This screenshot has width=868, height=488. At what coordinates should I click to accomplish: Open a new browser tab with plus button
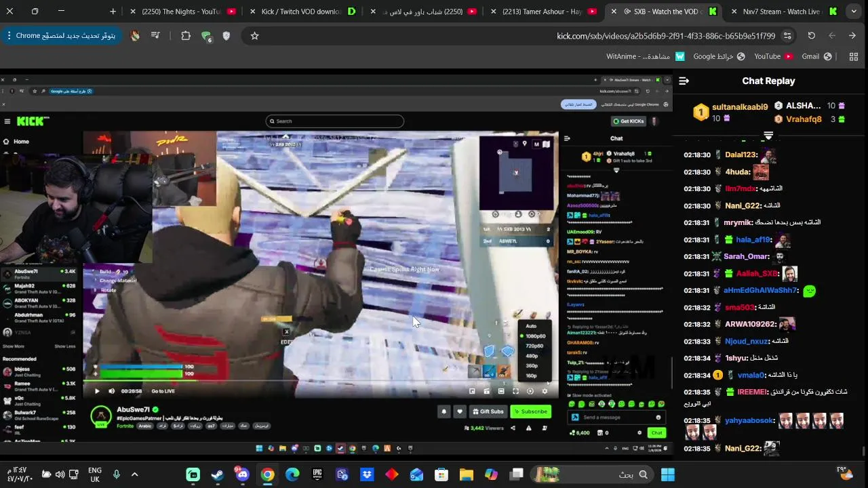point(113,12)
